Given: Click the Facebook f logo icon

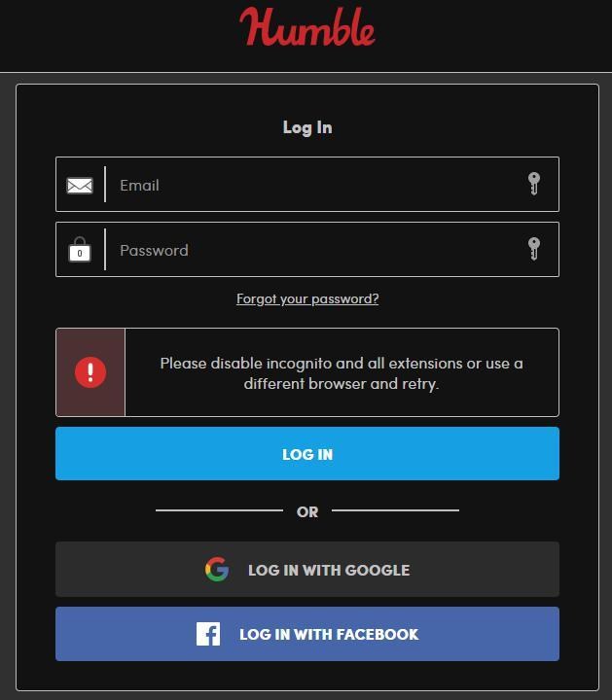Looking at the screenshot, I should 208,634.
